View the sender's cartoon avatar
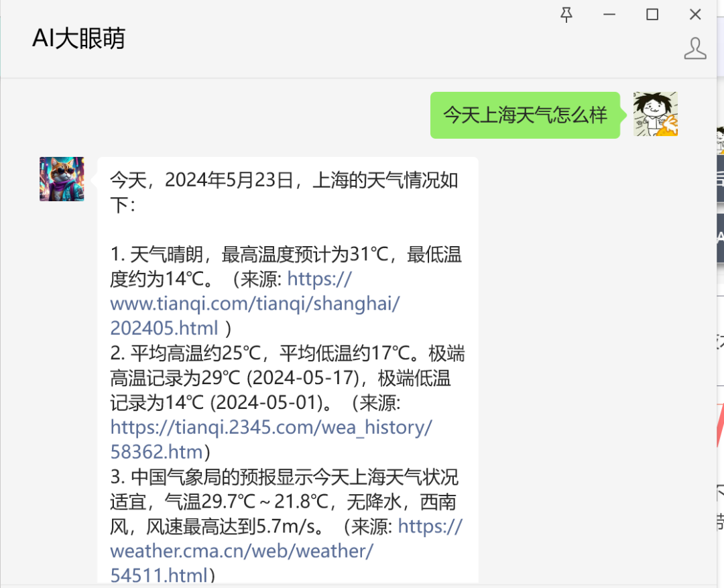The width and height of the screenshot is (724, 588). (655, 113)
